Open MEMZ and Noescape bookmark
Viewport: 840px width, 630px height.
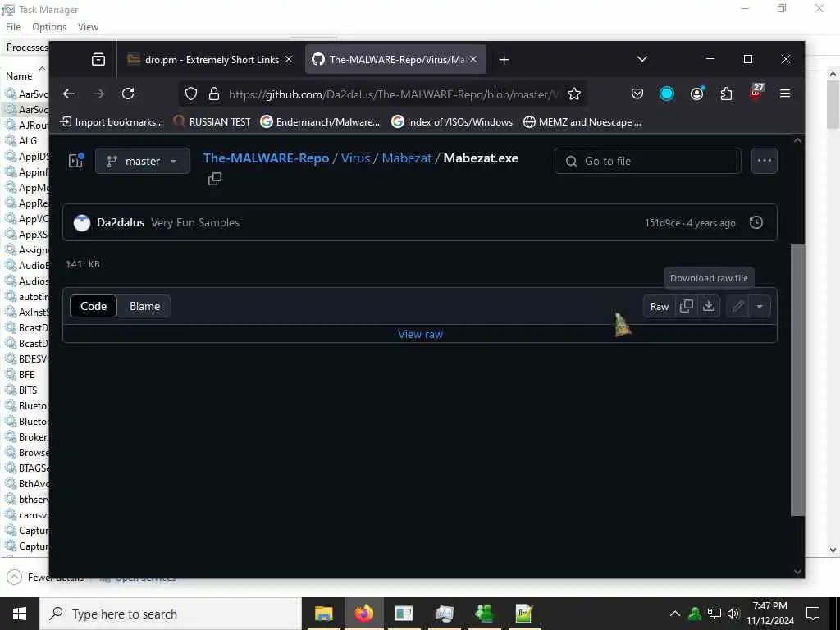(x=582, y=122)
